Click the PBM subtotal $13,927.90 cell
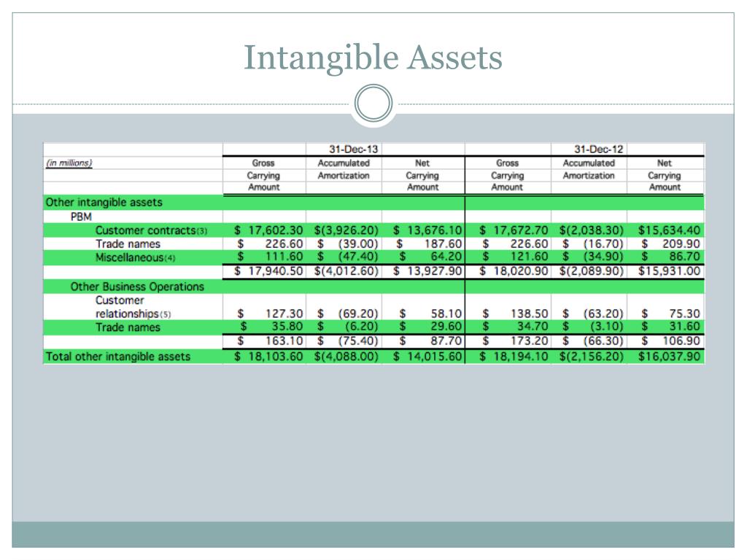The height and width of the screenshot is (560, 747). click(x=427, y=271)
